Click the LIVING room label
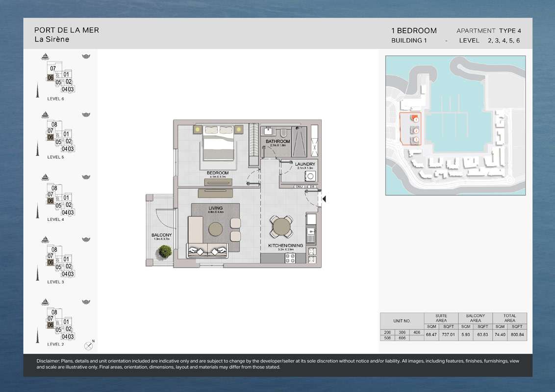 tap(215, 208)
